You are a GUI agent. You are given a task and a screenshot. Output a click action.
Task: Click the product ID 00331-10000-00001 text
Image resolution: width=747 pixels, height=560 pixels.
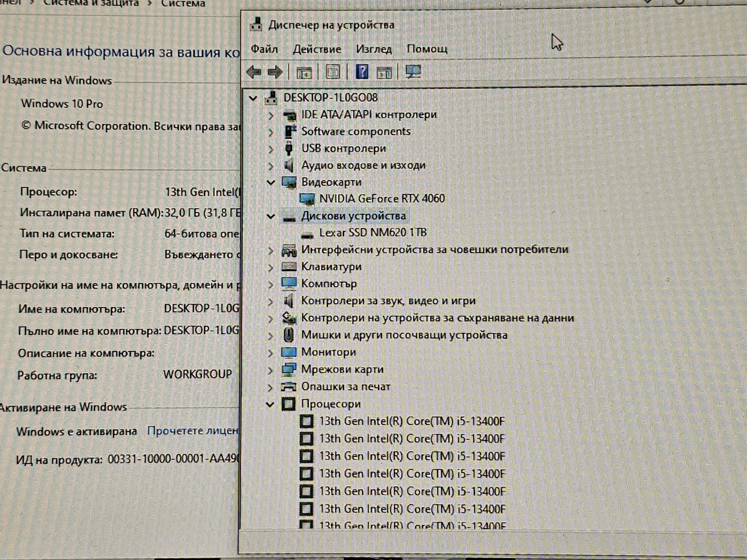[173, 459]
